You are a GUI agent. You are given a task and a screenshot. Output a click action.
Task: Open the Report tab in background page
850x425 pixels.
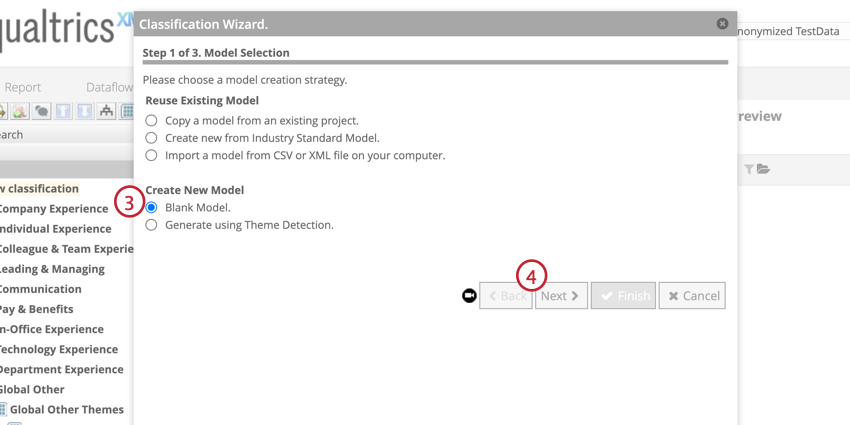22,87
